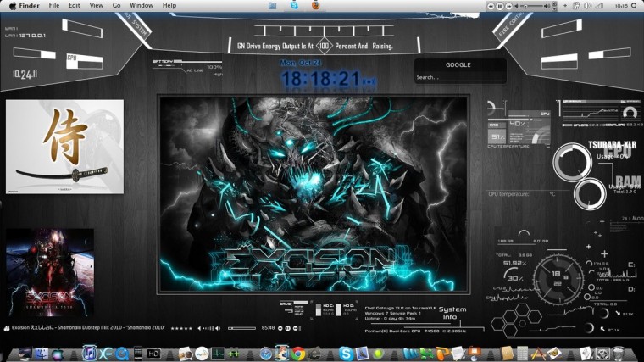
Task: Open the Finder menu
Action: point(29,5)
